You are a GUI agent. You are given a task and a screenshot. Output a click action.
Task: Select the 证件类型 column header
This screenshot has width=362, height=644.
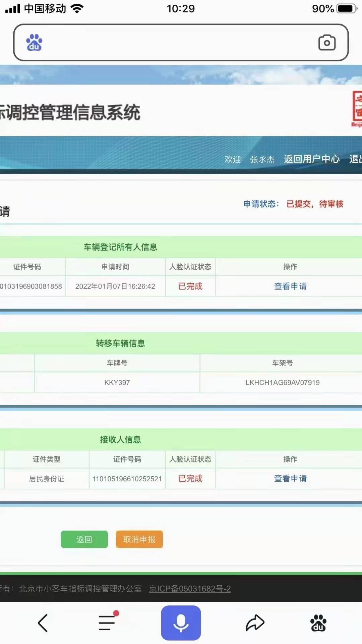pos(47,459)
